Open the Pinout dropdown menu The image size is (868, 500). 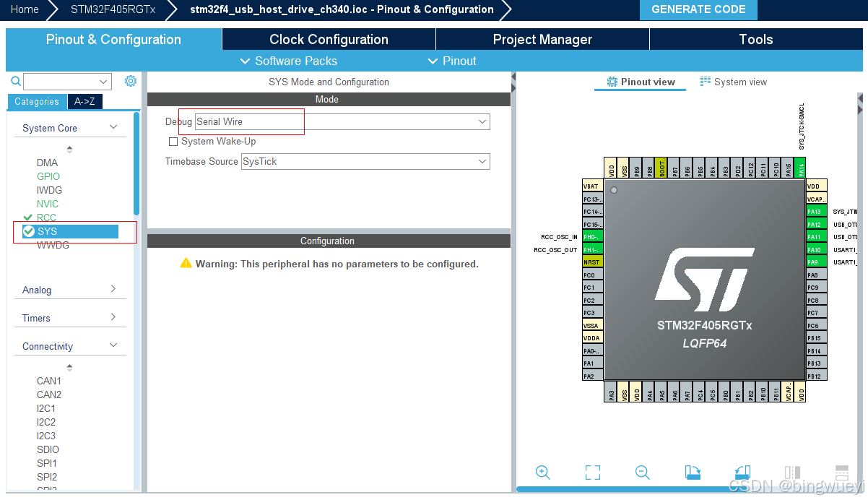452,61
